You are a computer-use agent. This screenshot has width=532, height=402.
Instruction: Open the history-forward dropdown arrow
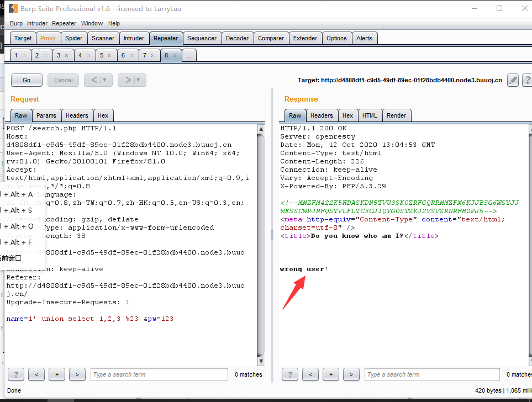tap(138, 80)
